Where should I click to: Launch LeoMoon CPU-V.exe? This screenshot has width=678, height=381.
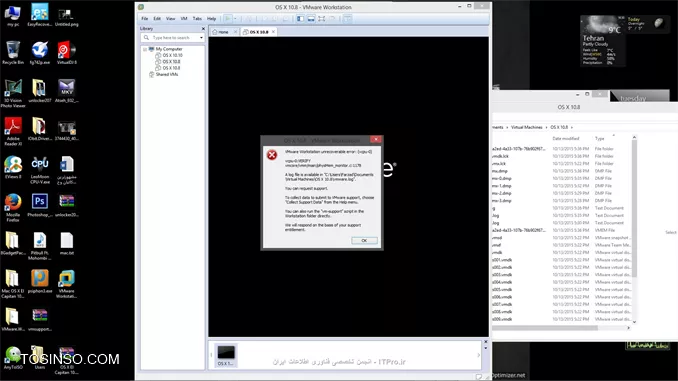[40, 170]
